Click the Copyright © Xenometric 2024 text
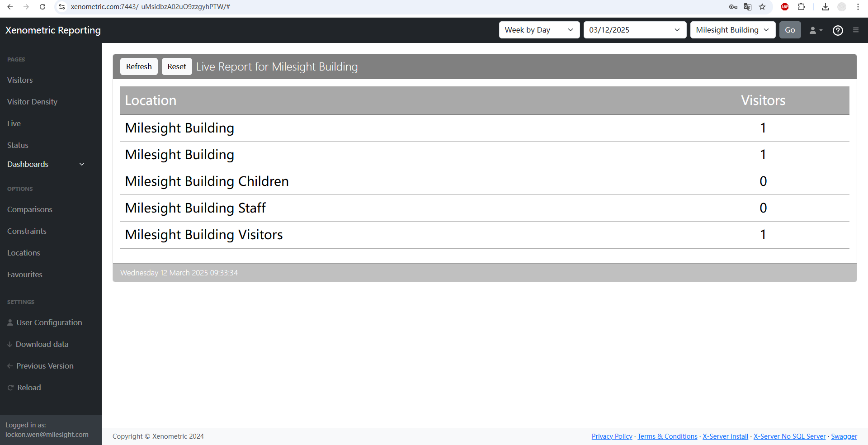The width and height of the screenshot is (868, 445). 158,436
